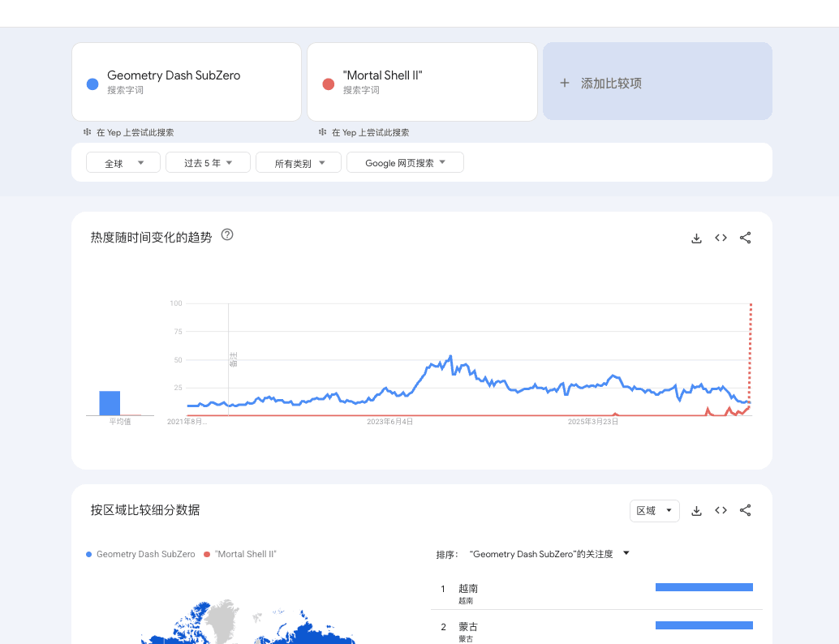Image resolution: width=839 pixels, height=644 pixels.
Task: Share the interest over time chart
Action: [746, 238]
